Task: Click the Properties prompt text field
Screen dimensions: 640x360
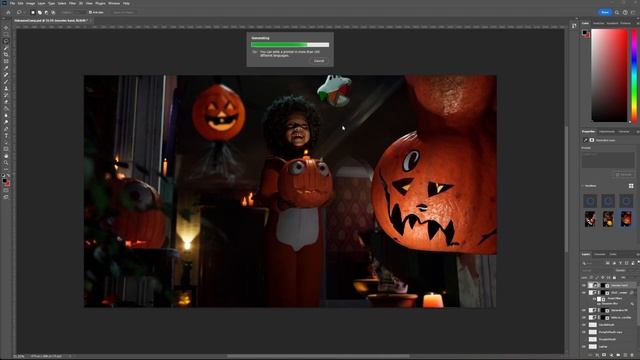Action: 608,160
